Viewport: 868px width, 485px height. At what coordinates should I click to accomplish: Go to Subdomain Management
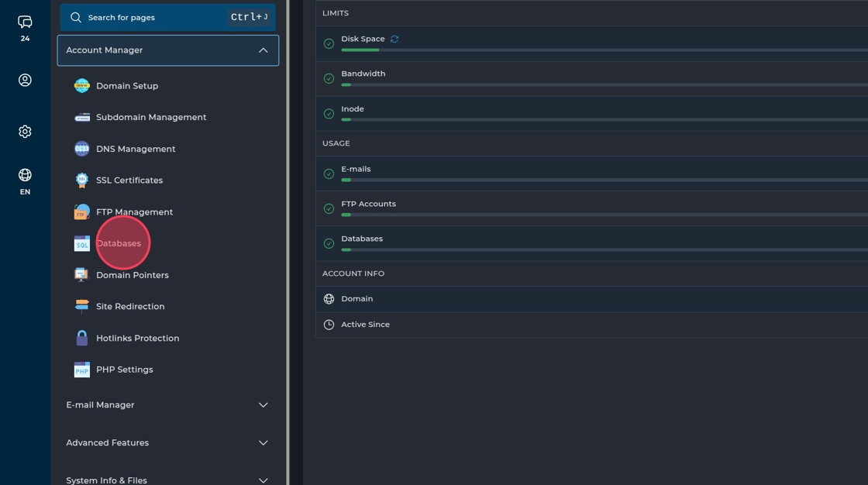[x=151, y=118]
